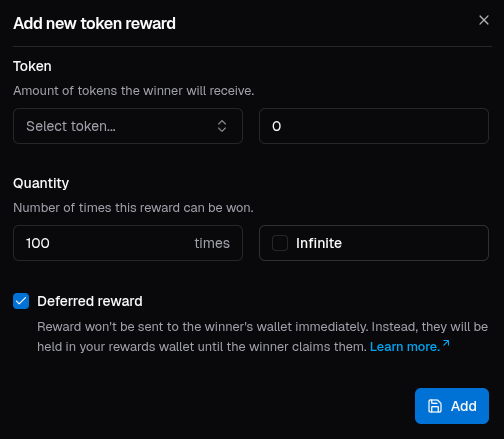This screenshot has width=504, height=439.
Task: Click the checkmark icon beside Deferred reward
Action: click(21, 301)
